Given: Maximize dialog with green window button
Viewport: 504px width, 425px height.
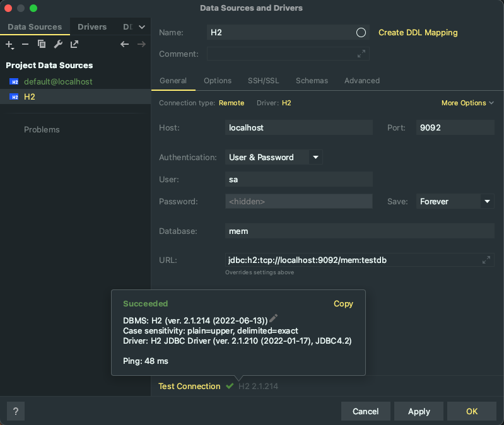Looking at the screenshot, I should coord(33,8).
